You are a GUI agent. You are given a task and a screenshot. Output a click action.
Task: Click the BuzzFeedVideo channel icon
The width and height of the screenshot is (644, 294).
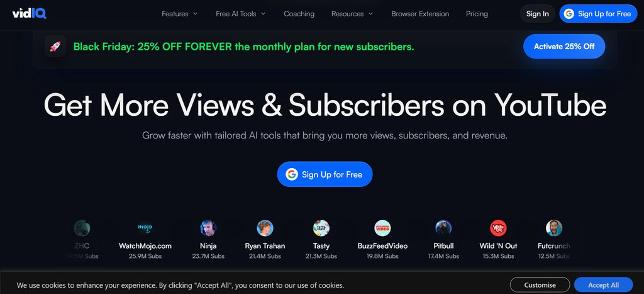click(382, 228)
